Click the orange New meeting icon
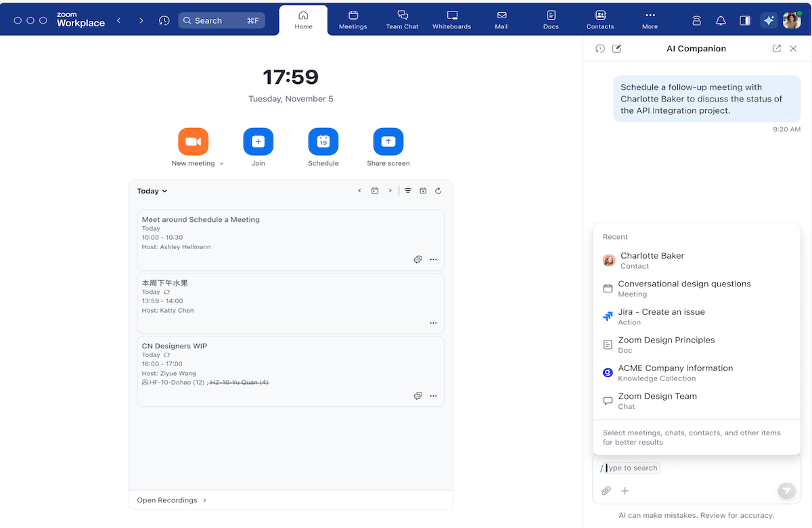Screen dimensions: 812x528 (193, 141)
